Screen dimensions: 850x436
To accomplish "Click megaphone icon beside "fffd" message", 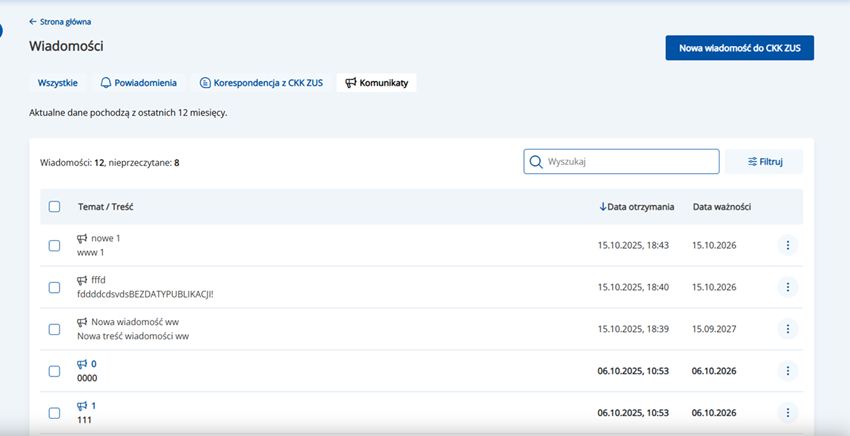I will (82, 280).
